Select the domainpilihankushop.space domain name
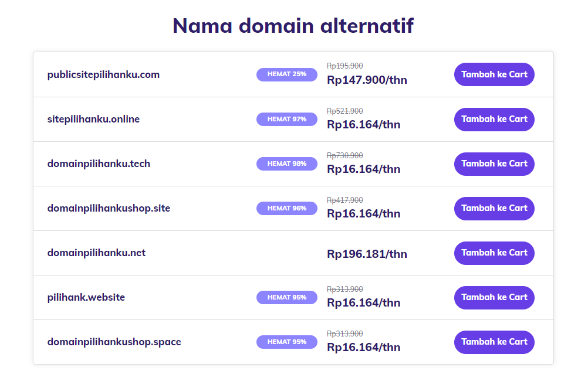Viewport: 588px width, 381px height. pos(114,342)
